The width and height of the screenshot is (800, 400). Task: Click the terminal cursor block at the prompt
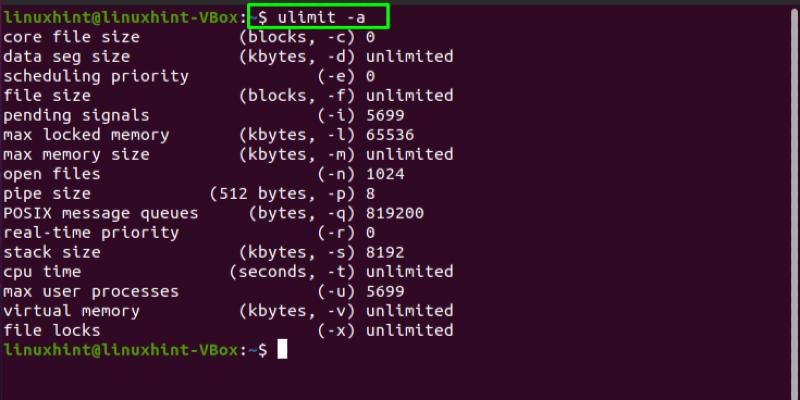(x=283, y=349)
